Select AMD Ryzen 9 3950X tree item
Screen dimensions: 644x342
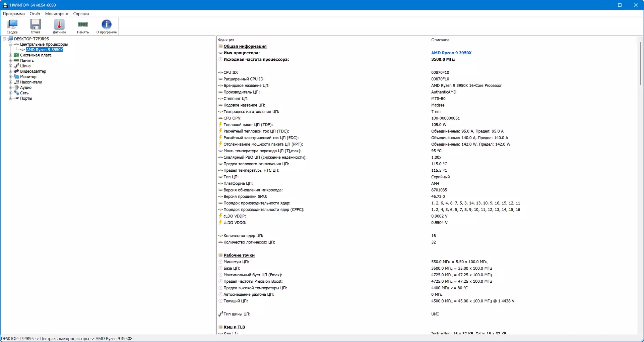tap(45, 50)
